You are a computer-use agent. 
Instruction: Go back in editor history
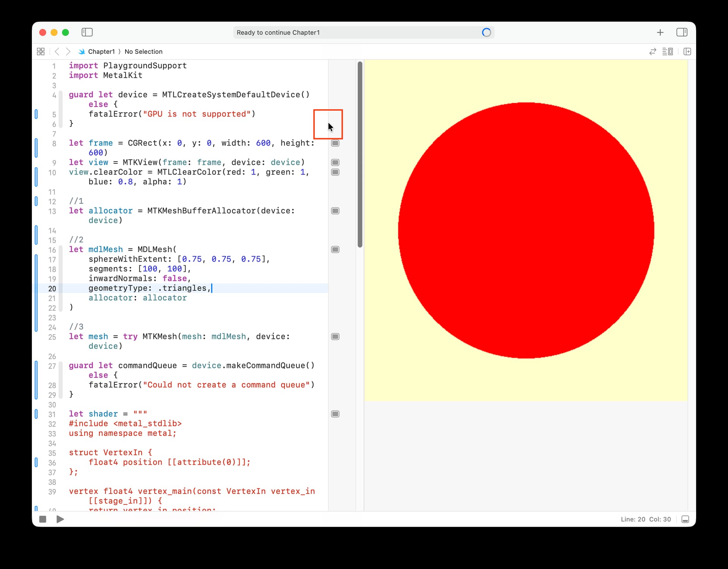pyautogui.click(x=57, y=52)
